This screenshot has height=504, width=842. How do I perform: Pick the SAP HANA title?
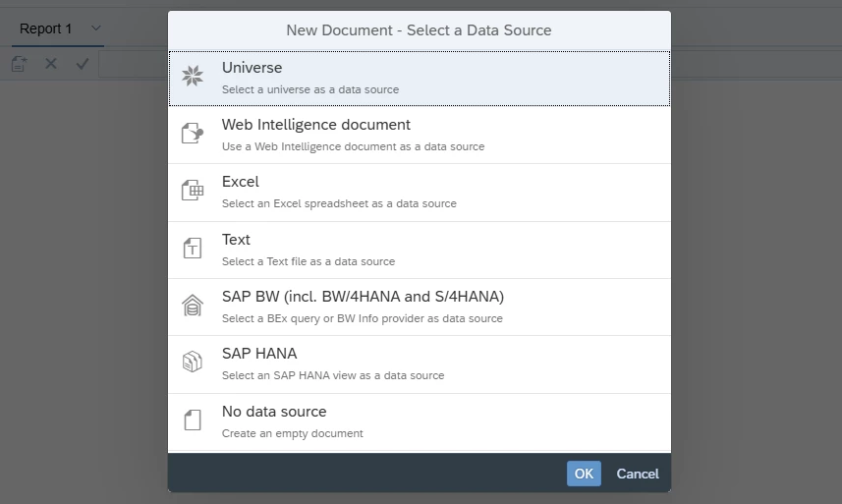click(259, 353)
